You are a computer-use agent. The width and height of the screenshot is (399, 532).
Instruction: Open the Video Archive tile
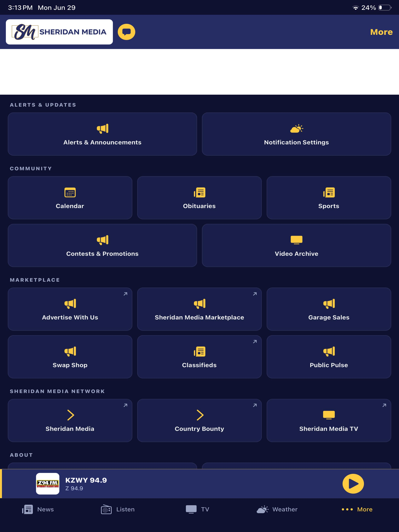296,245
